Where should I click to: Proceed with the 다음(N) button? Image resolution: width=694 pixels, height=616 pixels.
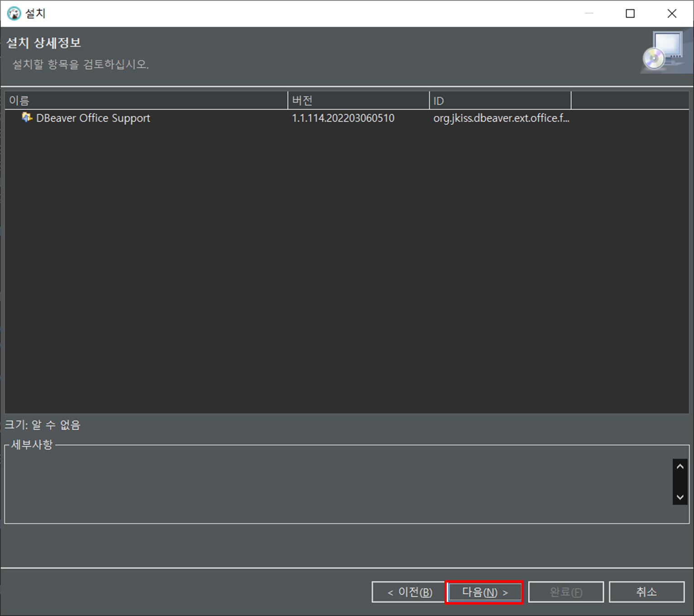click(484, 592)
